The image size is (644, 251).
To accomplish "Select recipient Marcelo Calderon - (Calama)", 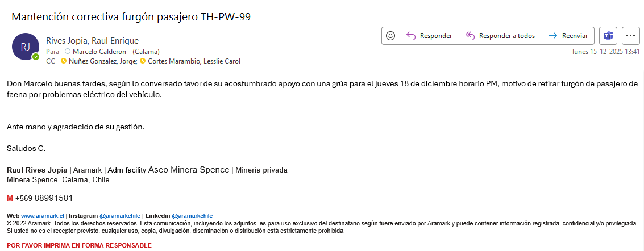I will 116,51.
